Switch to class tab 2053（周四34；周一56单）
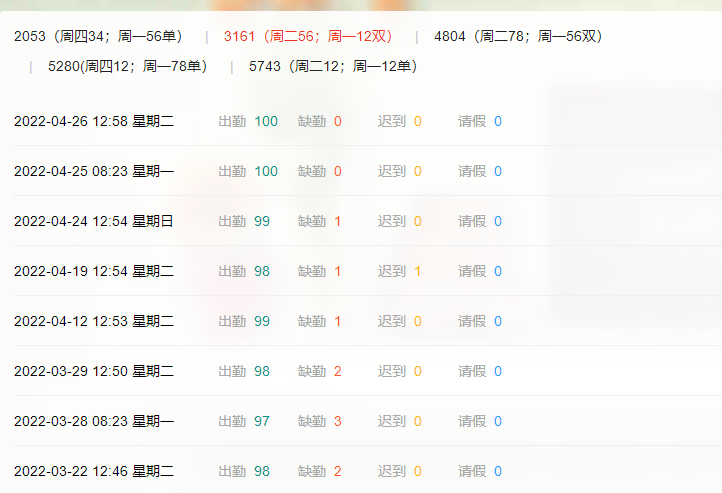Viewport: 722px width, 493px height. point(98,37)
